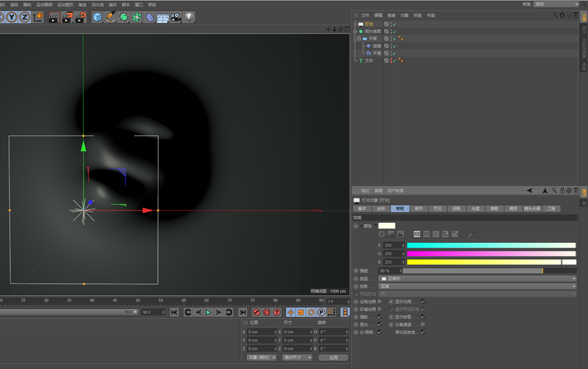
Task: Click the coordinate system cube icon
Action: (38, 17)
